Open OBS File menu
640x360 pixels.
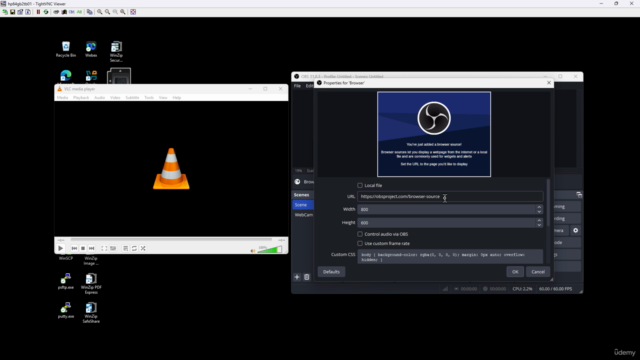pyautogui.click(x=297, y=86)
